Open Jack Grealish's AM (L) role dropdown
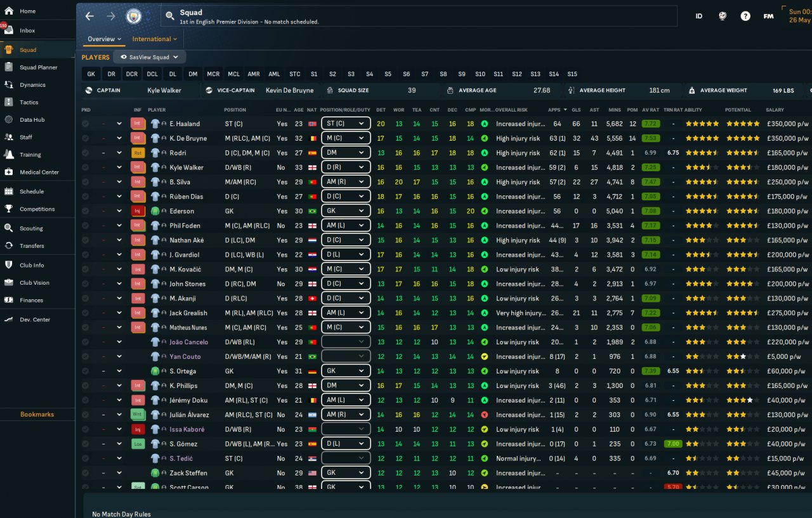This screenshot has height=518, width=812. coord(346,313)
